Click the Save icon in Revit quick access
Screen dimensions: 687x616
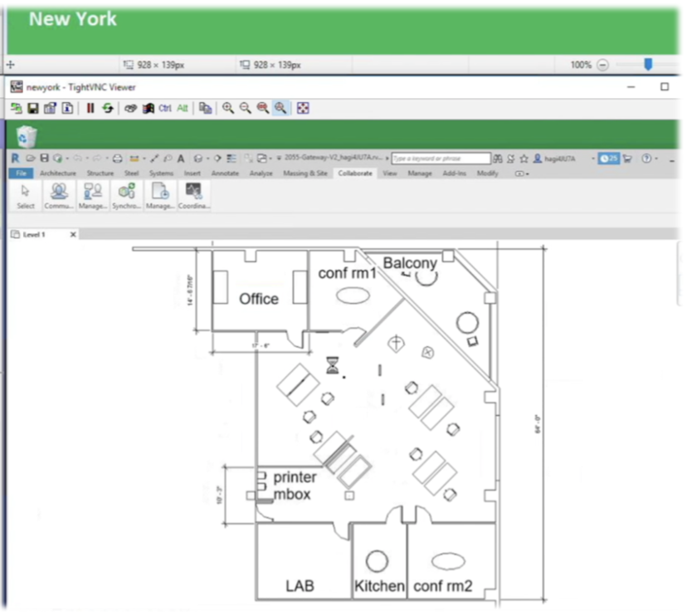[44, 159]
